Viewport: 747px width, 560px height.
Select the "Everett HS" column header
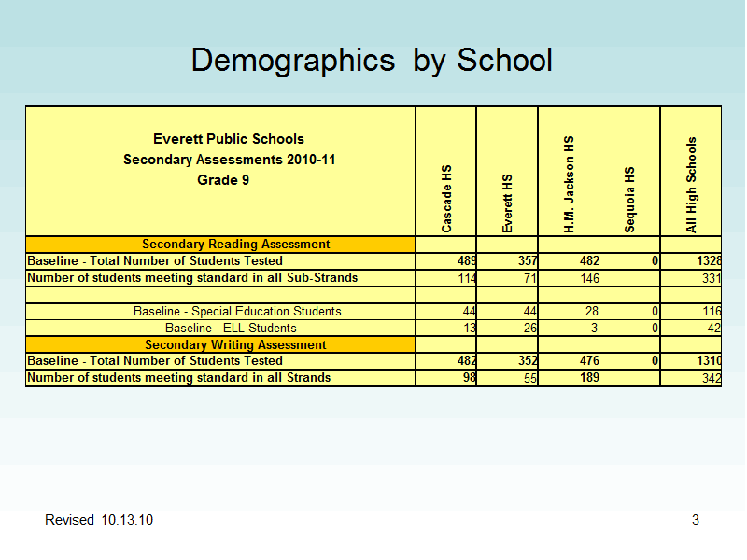(507, 203)
